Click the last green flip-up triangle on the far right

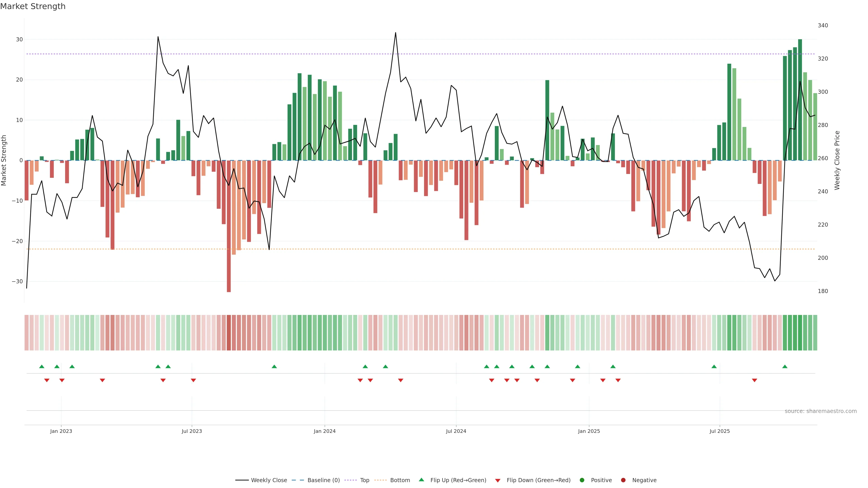(x=785, y=366)
